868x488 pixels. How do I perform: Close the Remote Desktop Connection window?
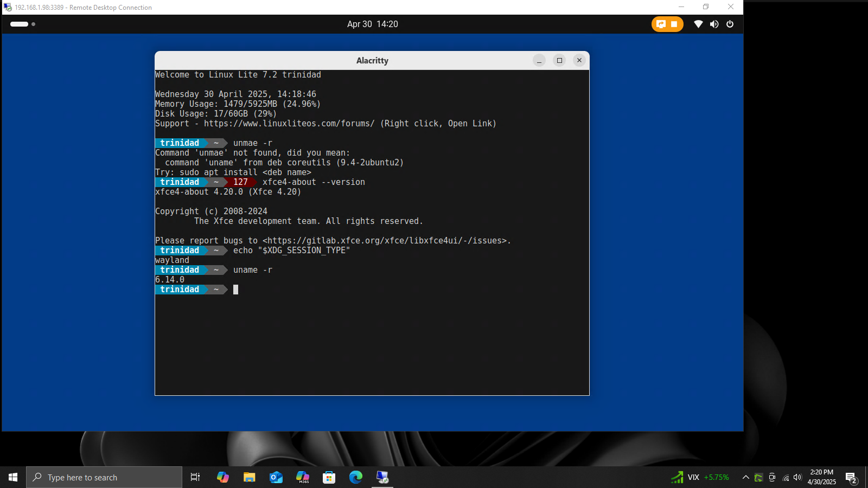tap(731, 7)
